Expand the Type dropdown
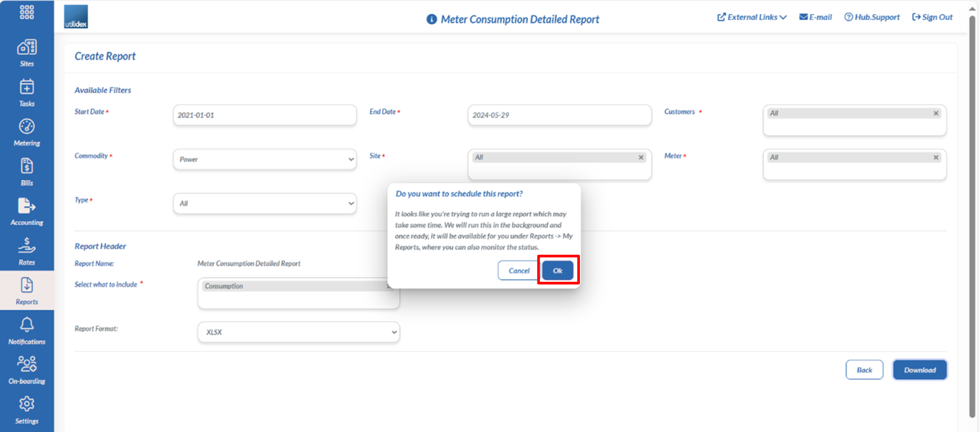The width and height of the screenshot is (980, 432). point(264,202)
